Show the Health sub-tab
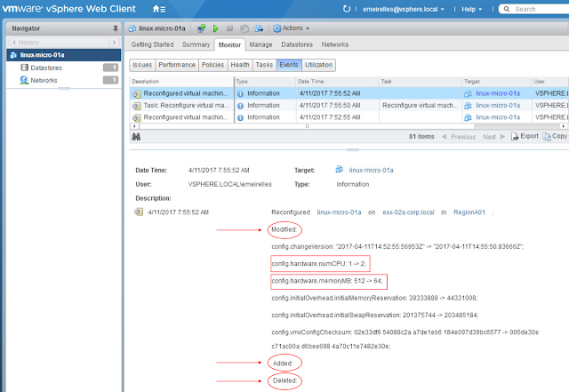Viewport: 569px width, 392px height. (240, 65)
